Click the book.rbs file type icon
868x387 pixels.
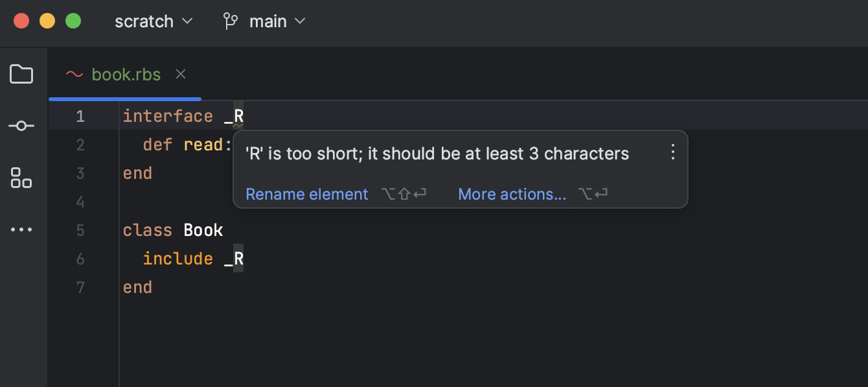click(x=74, y=75)
